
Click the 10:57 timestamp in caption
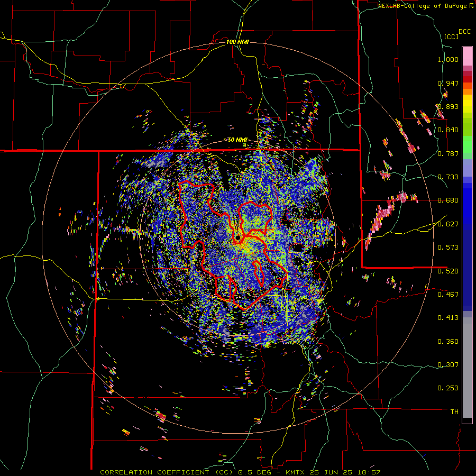[x=370, y=472]
